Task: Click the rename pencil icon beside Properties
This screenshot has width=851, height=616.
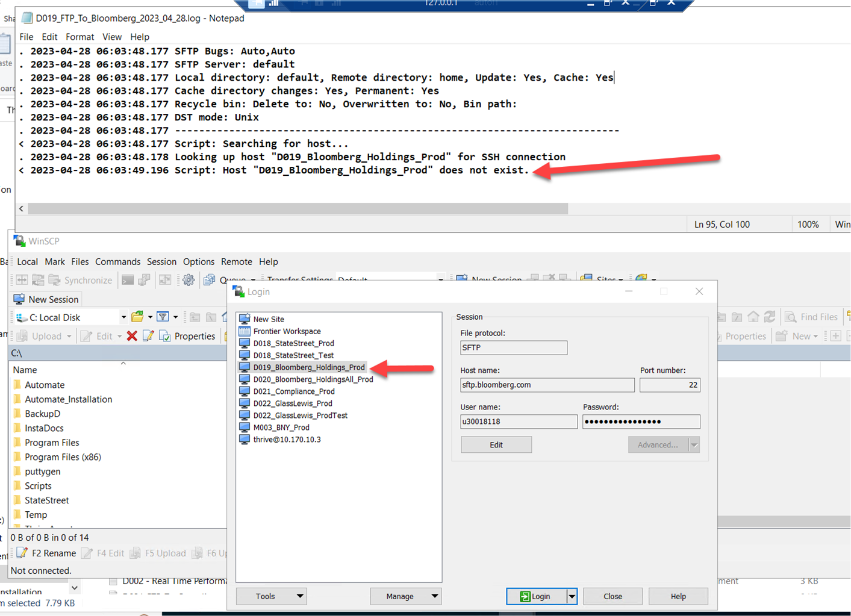Action: pyautogui.click(x=148, y=336)
